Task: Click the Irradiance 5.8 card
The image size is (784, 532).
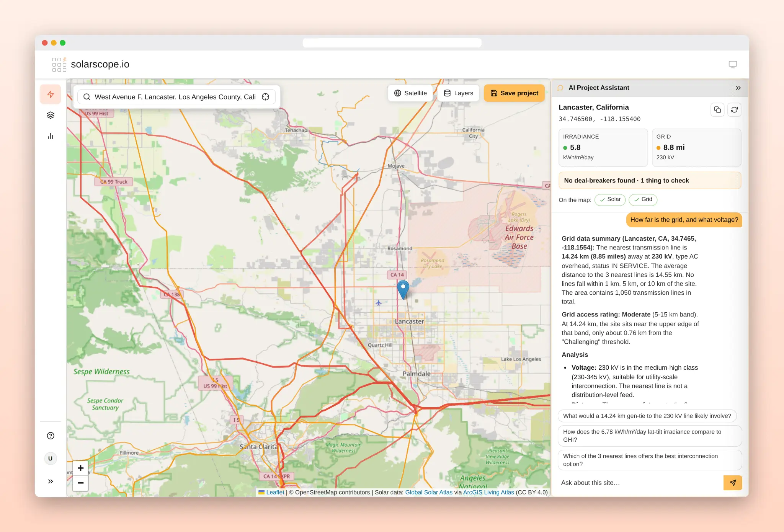Action: (603, 147)
